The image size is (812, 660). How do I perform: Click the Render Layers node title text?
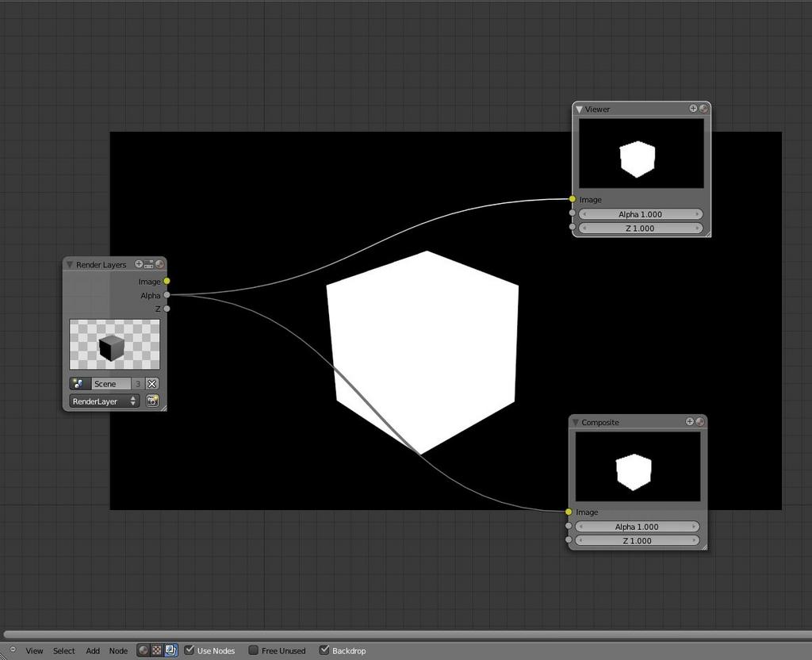(x=101, y=265)
